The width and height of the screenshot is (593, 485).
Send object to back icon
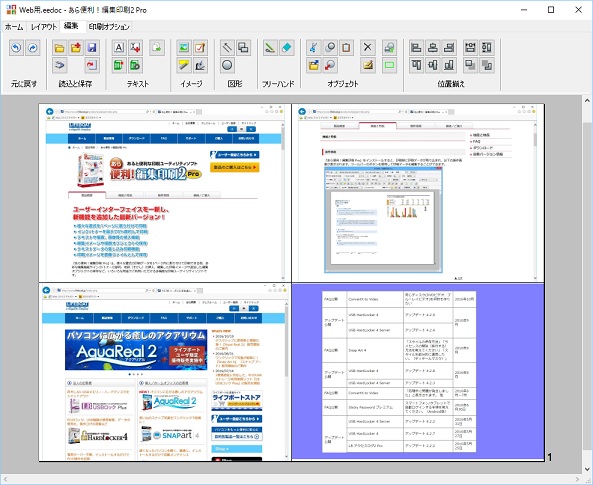coord(487,65)
